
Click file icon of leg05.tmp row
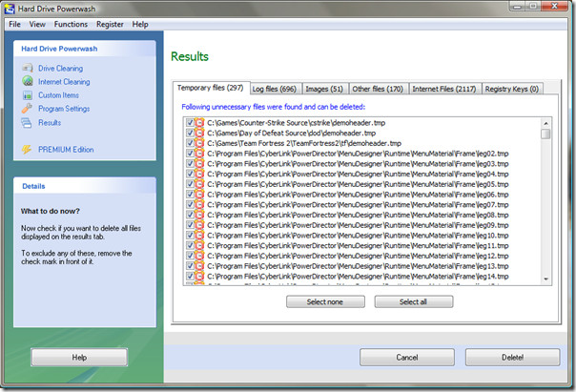tap(199, 184)
